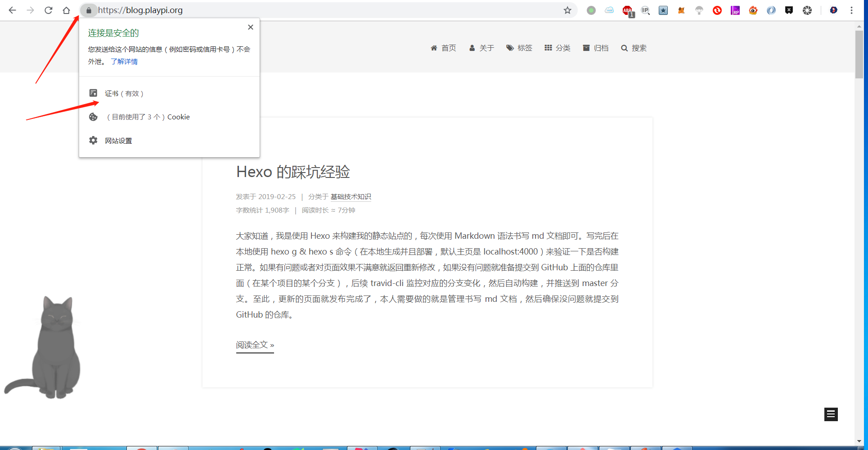This screenshot has width=868, height=450.
Task: Click the camera-shutter extension icon
Action: tap(807, 10)
